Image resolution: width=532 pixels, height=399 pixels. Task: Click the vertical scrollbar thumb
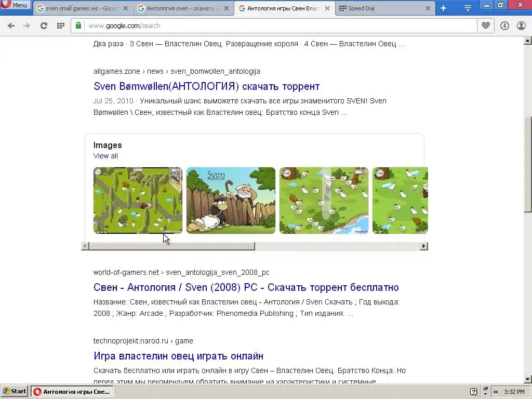528,165
